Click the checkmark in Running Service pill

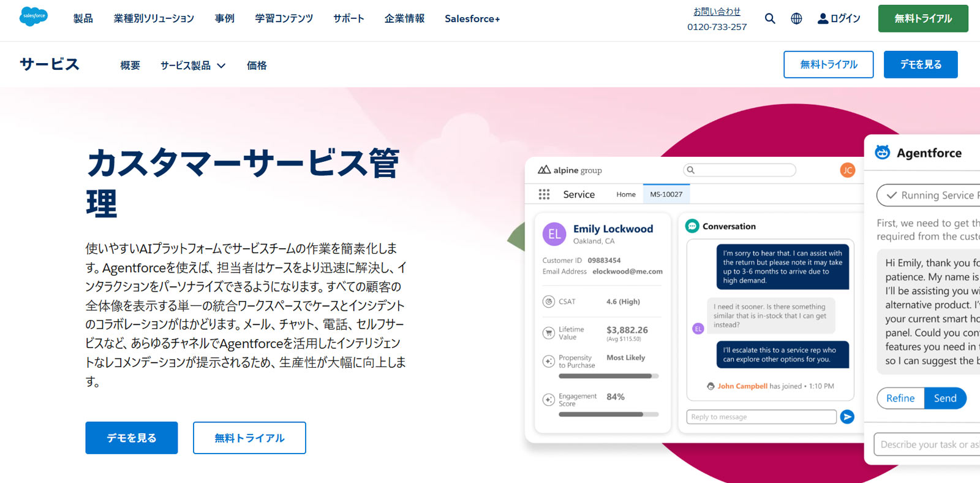pos(892,195)
